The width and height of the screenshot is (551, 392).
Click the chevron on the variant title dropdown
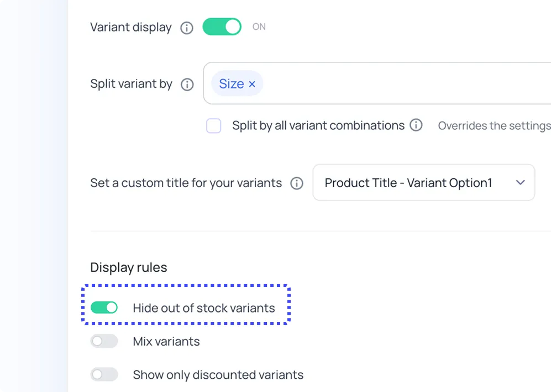(x=520, y=183)
